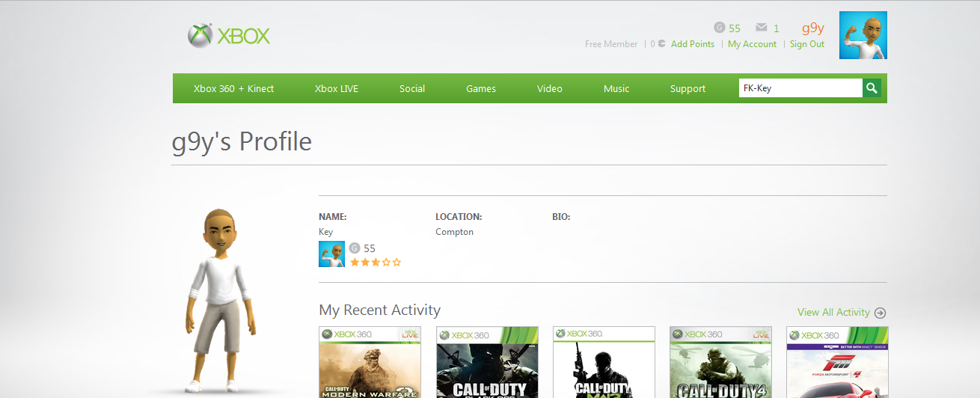Image resolution: width=980 pixels, height=398 pixels.
Task: Click the profile Gamerscore G icon beside 55
Action: pos(355,248)
